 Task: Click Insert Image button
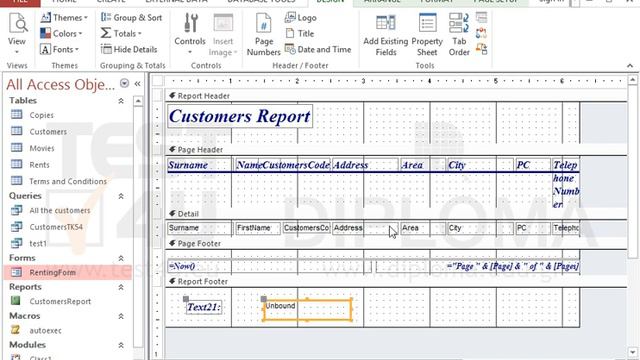pyautogui.click(x=223, y=34)
